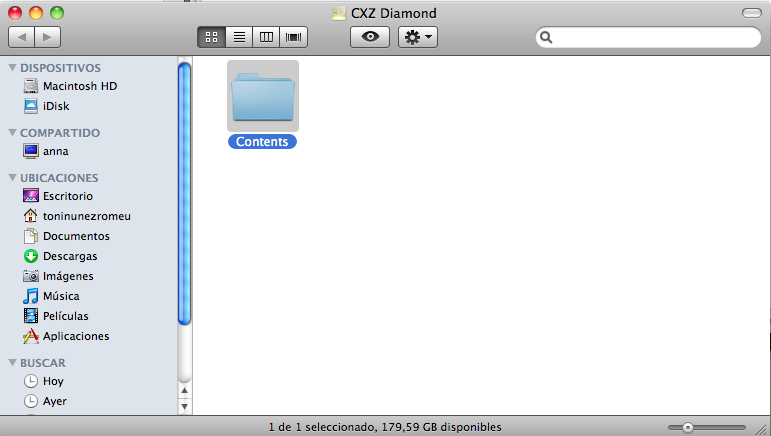Select the anna shared computer icon
The width and height of the screenshot is (771, 436).
31,151
